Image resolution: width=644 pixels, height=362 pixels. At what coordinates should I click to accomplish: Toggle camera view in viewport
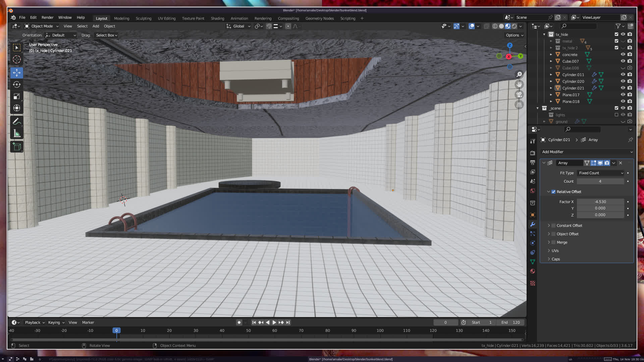pyautogui.click(x=519, y=95)
